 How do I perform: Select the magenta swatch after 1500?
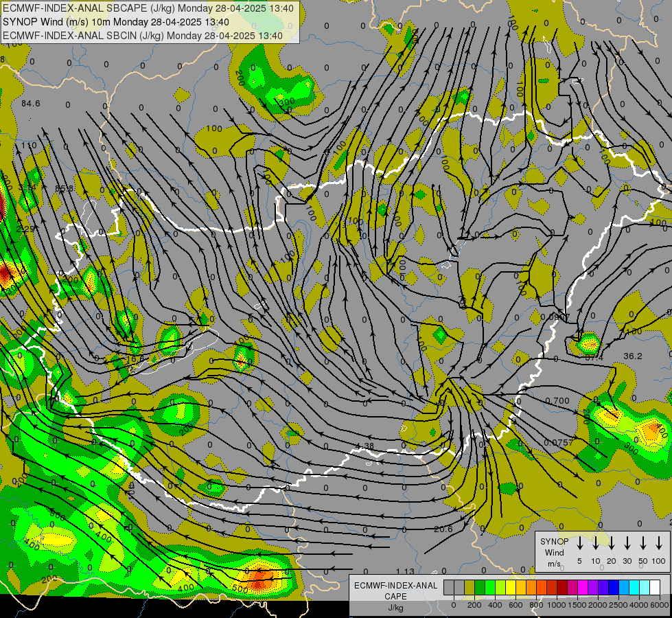coord(583,588)
